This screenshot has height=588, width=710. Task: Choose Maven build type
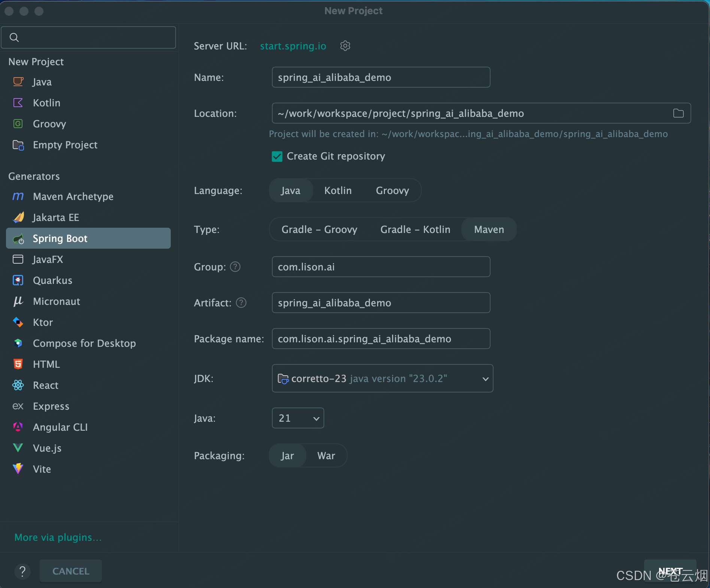489,230
